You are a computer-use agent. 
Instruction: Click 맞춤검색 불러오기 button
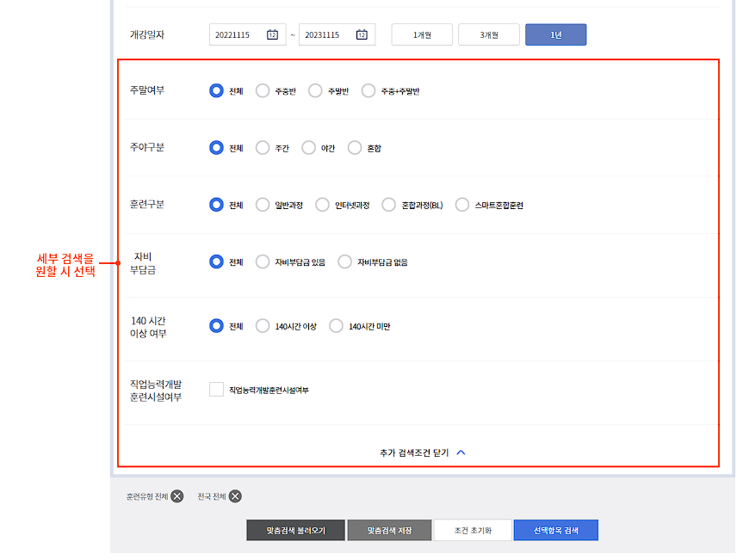click(x=295, y=530)
